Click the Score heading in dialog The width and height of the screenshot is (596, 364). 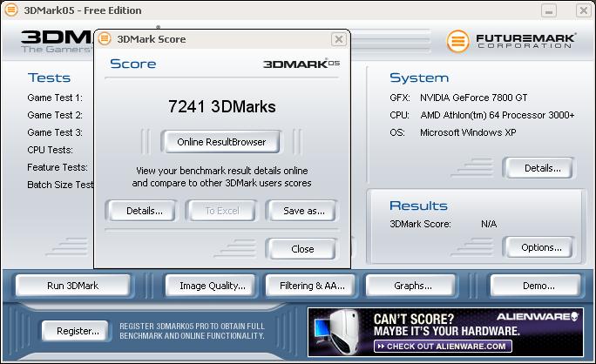click(x=133, y=64)
